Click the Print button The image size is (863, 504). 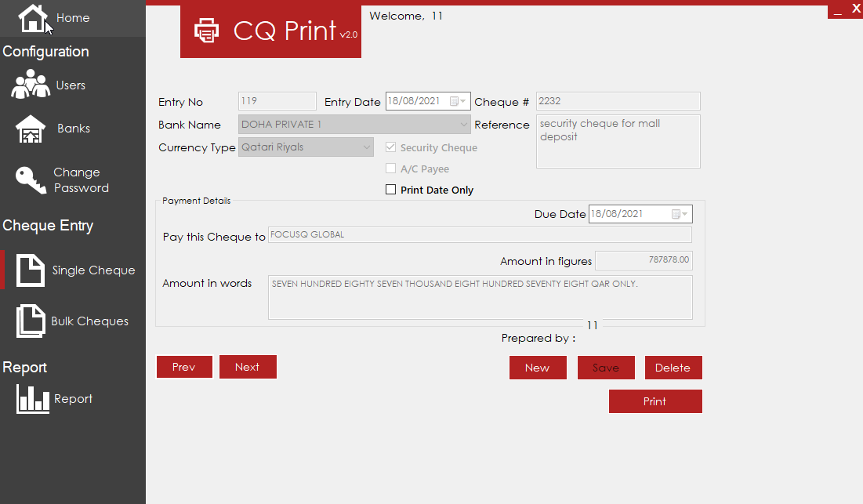[x=655, y=401]
